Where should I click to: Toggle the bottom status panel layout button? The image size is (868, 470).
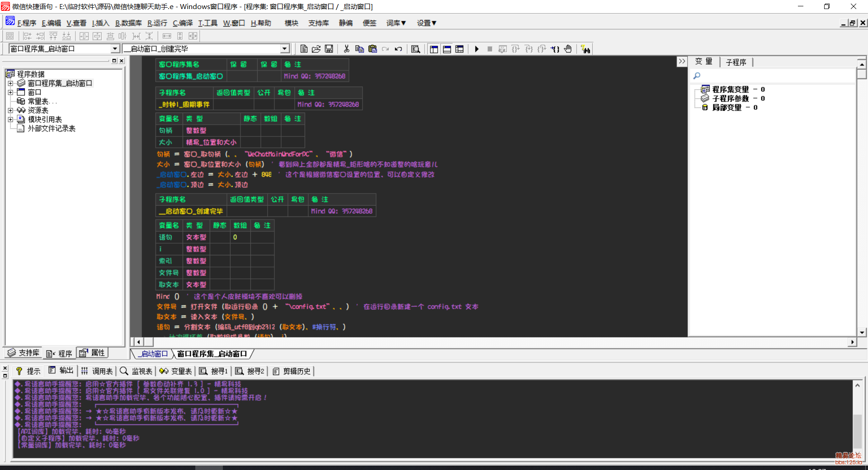click(447, 49)
